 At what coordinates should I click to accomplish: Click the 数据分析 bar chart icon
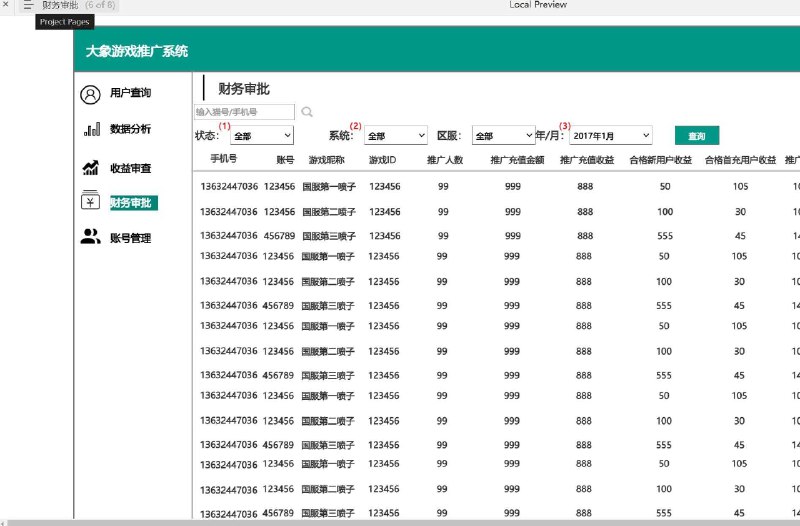coord(92,130)
